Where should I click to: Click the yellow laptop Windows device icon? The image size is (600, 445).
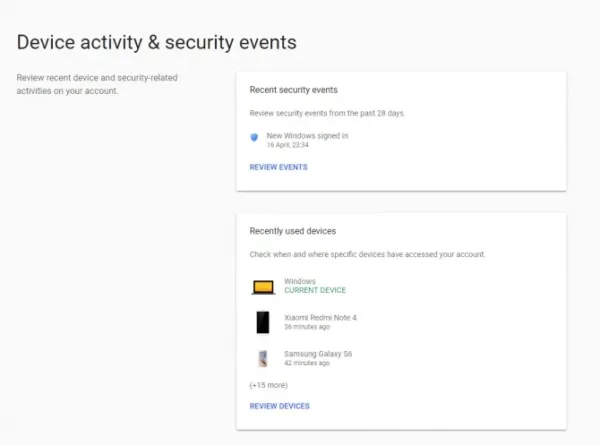tap(263, 287)
